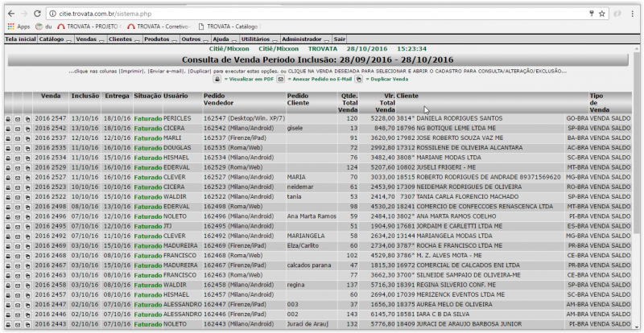Click the PDF legend printer icon
Screen dimensions: 644x333
click(217, 79)
